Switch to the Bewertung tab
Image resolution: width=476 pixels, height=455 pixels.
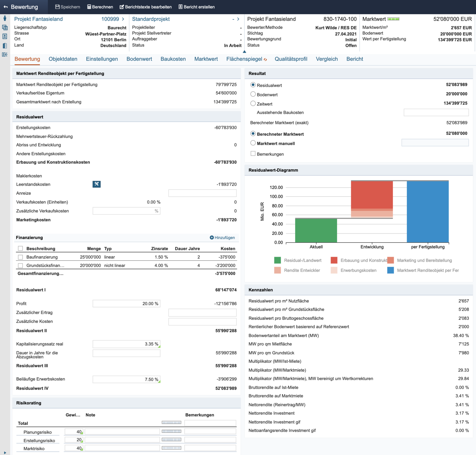coord(27,59)
